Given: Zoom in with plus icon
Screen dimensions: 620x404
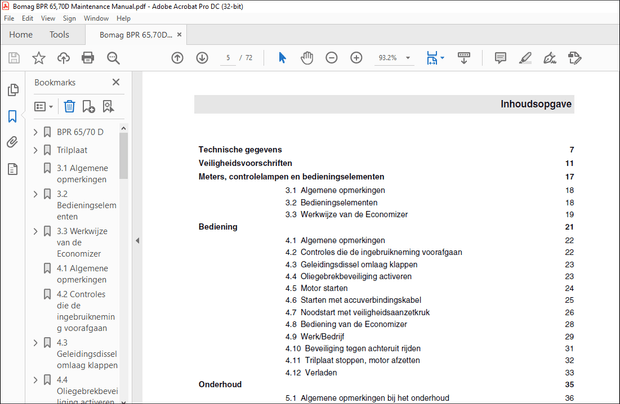Looking at the screenshot, I should pyautogui.click(x=356, y=58).
